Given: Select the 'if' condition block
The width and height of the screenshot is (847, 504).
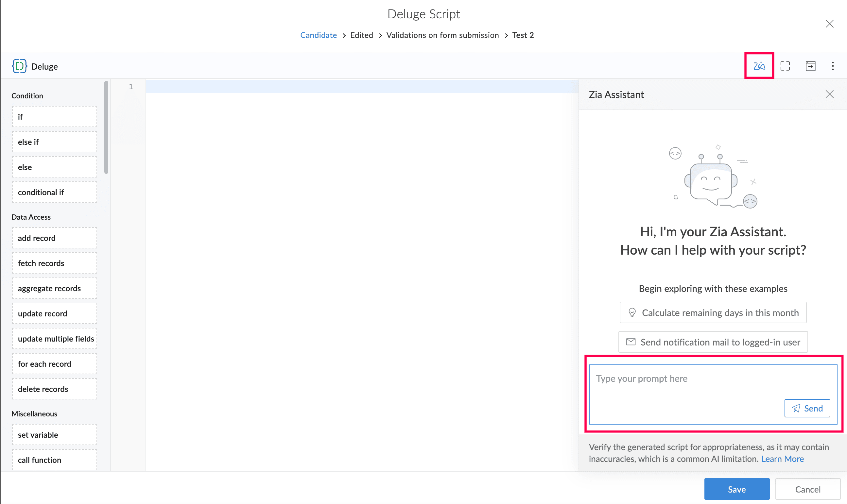Looking at the screenshot, I should 54,116.
